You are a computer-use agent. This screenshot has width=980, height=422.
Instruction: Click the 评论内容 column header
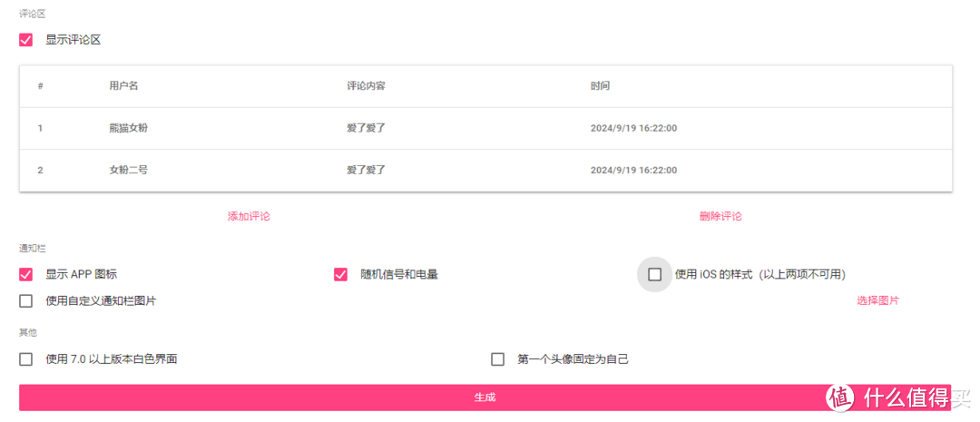pyautogui.click(x=366, y=86)
